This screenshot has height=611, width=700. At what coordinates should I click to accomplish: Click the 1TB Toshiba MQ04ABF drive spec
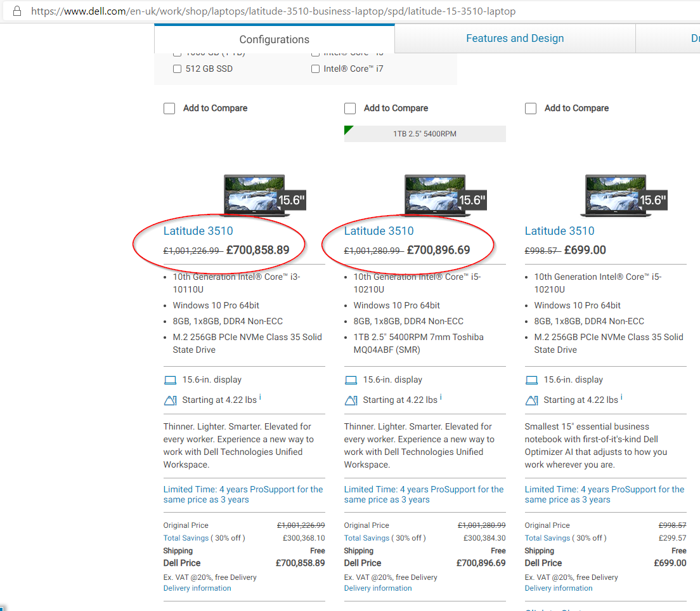coord(418,343)
